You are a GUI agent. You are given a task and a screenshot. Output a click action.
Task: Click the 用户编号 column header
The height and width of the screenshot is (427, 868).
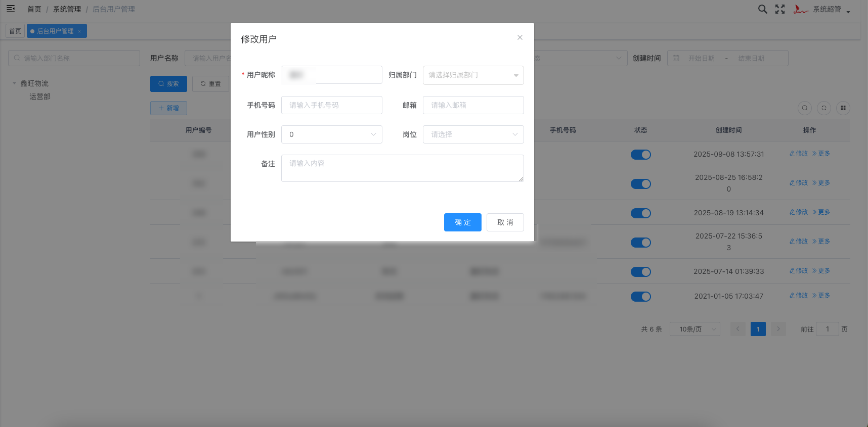(x=199, y=130)
